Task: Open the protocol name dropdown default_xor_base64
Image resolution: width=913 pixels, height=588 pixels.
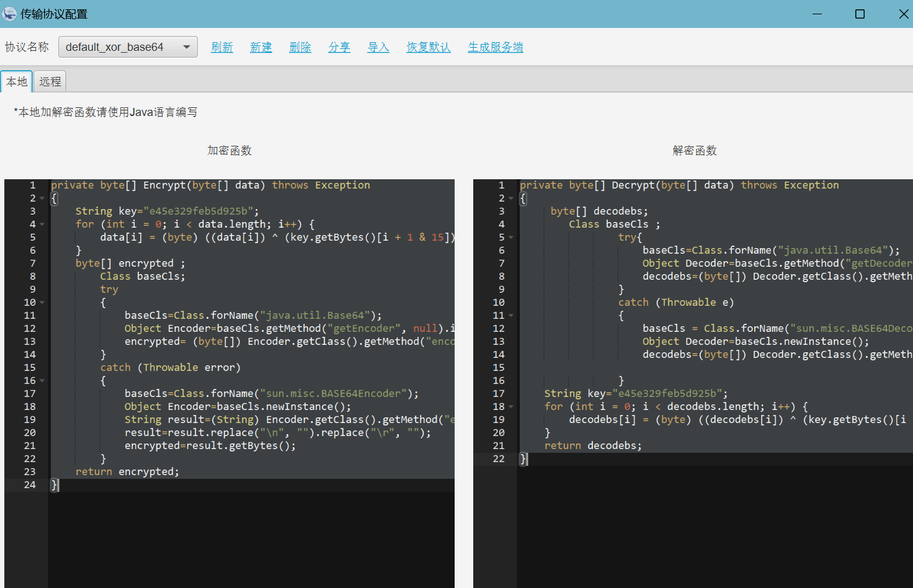Action: pyautogui.click(x=128, y=47)
